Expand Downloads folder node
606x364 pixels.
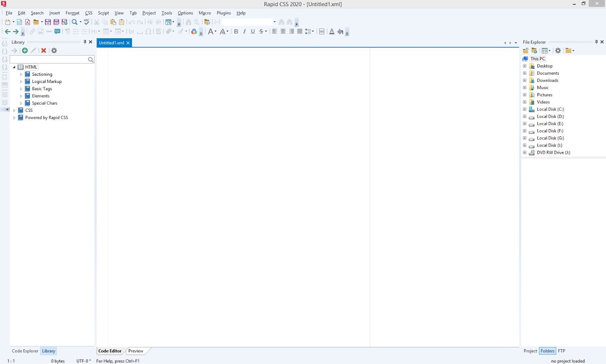525,80
